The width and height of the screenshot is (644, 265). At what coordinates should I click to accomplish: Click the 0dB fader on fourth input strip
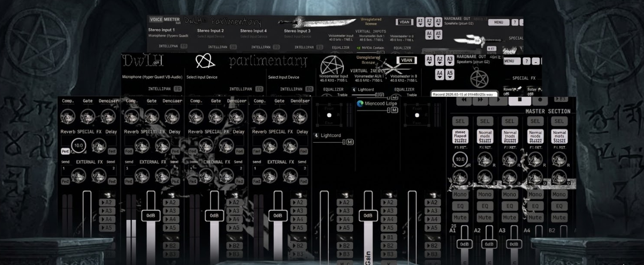pyautogui.click(x=277, y=216)
